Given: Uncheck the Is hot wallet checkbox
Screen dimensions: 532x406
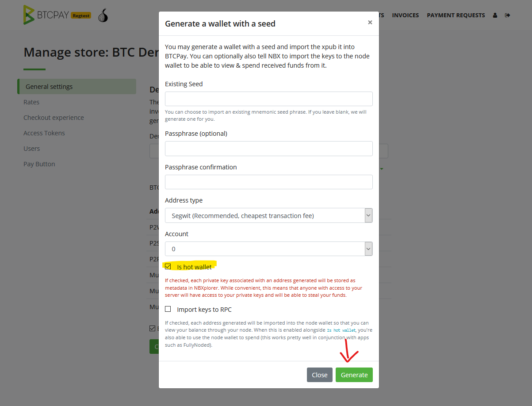Looking at the screenshot, I should 168,266.
